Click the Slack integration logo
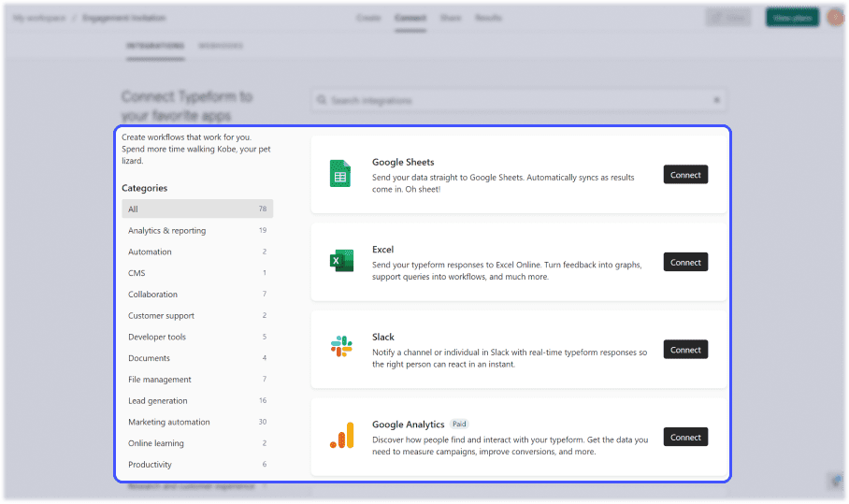Screen dimensions: 849x504 pos(341,347)
